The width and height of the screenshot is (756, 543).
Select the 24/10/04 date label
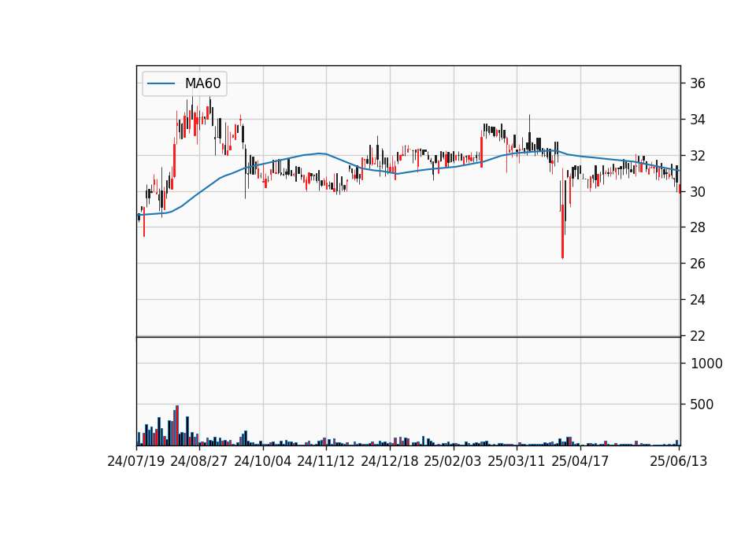pyautogui.click(x=263, y=461)
